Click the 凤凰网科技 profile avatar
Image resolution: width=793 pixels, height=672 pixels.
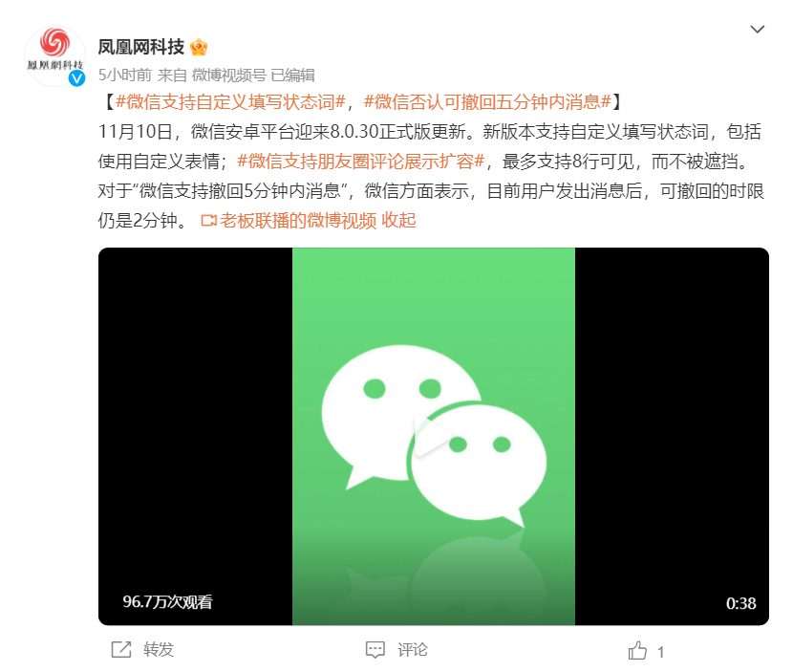[x=54, y=55]
